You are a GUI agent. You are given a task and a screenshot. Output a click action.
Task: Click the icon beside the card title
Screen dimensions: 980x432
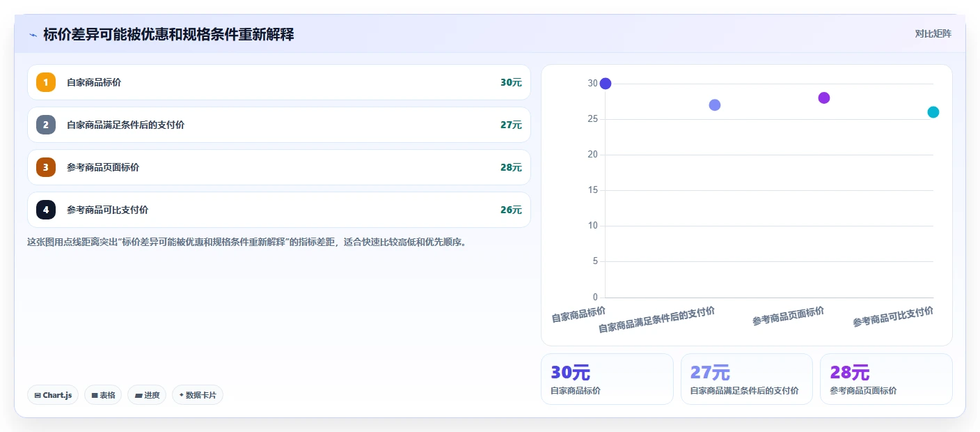[33, 35]
